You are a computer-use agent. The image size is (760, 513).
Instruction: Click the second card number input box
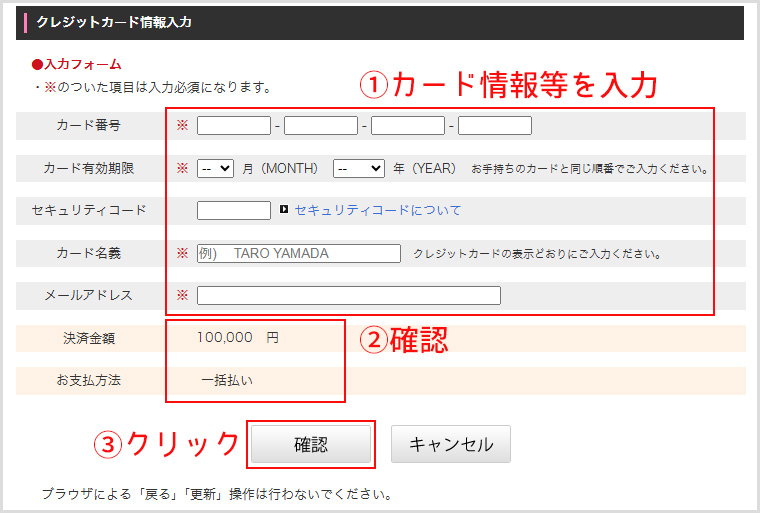pos(321,126)
